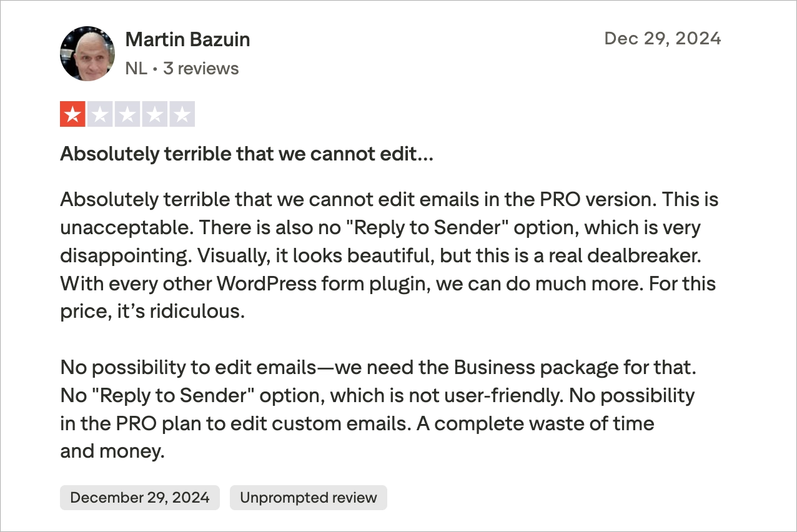Image resolution: width=797 pixels, height=532 pixels.
Task: Click the line starting 'With every other WordPress'
Action: pos(387,284)
